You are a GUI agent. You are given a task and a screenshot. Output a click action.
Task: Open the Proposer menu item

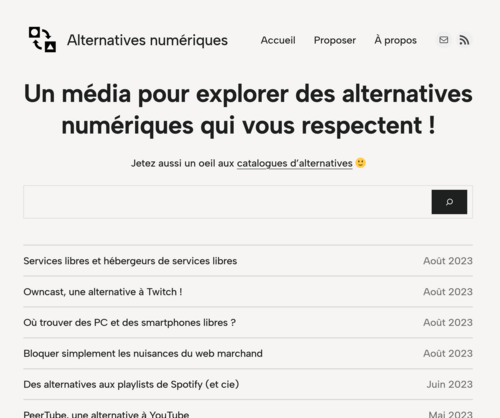pyautogui.click(x=335, y=40)
